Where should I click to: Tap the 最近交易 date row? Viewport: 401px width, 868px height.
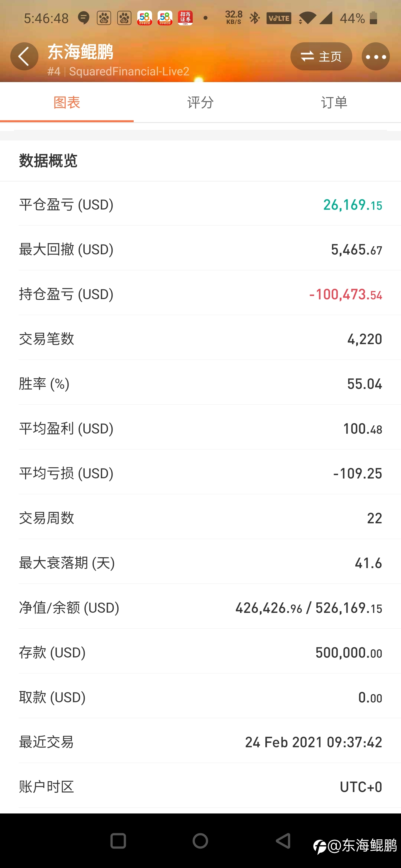[x=200, y=742]
